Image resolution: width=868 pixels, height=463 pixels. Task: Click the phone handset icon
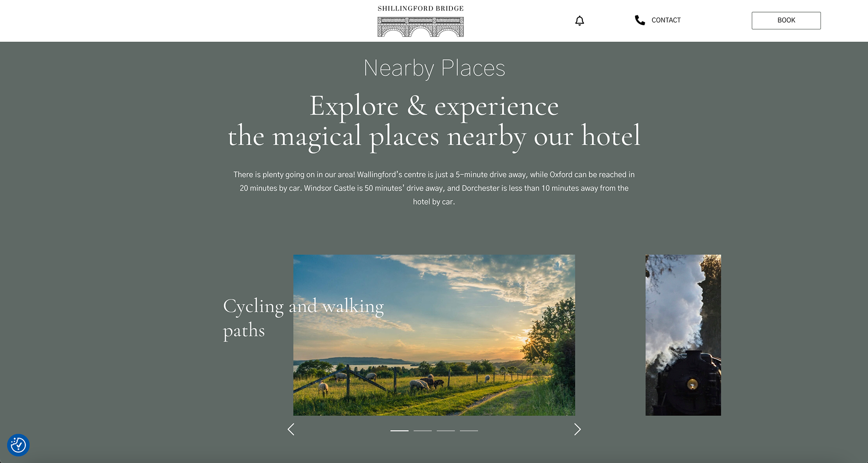[640, 20]
